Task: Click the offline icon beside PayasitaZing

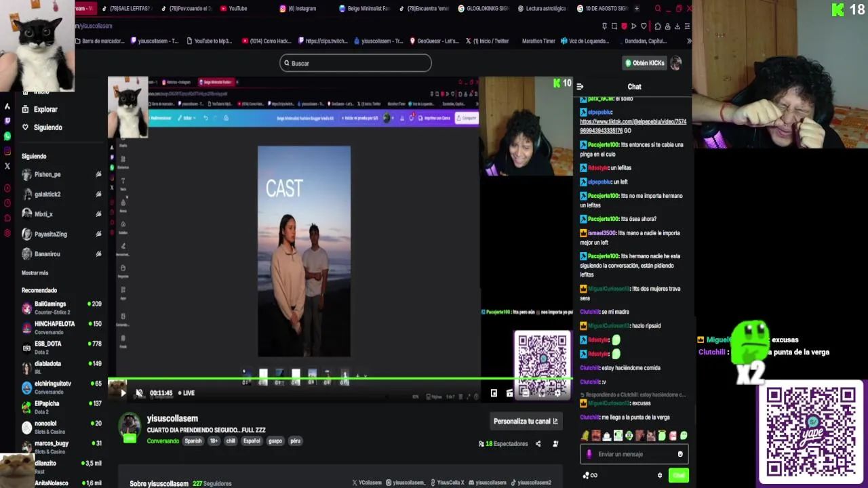Action: tap(98, 235)
